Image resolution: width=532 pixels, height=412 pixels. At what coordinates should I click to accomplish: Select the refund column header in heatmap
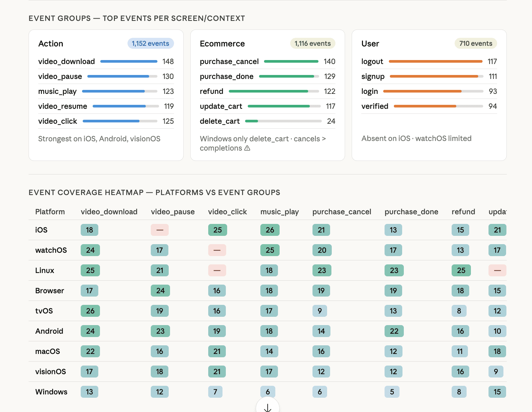tap(463, 212)
